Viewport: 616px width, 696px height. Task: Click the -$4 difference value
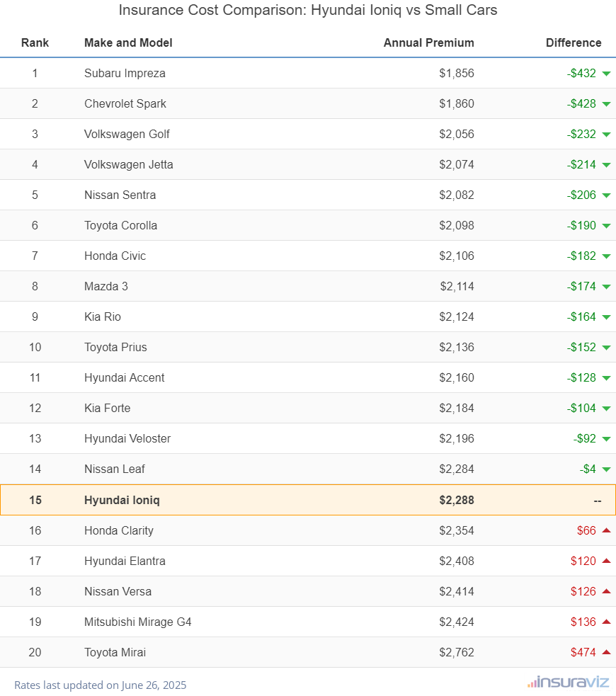[588, 469]
